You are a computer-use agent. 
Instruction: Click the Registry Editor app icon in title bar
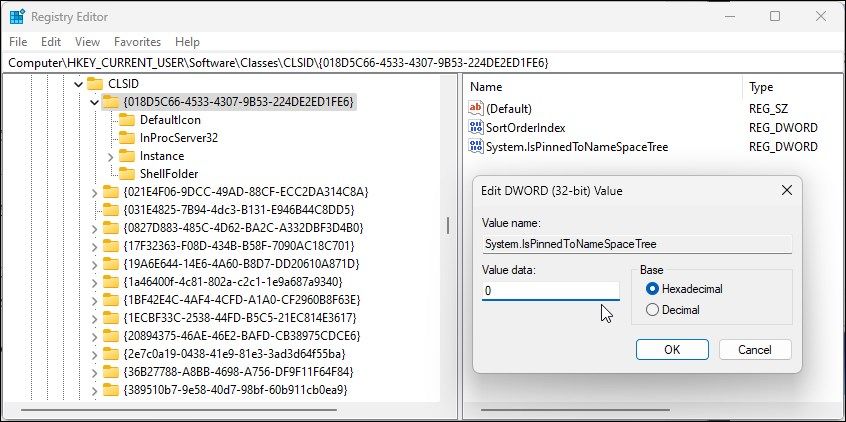pyautogui.click(x=17, y=17)
